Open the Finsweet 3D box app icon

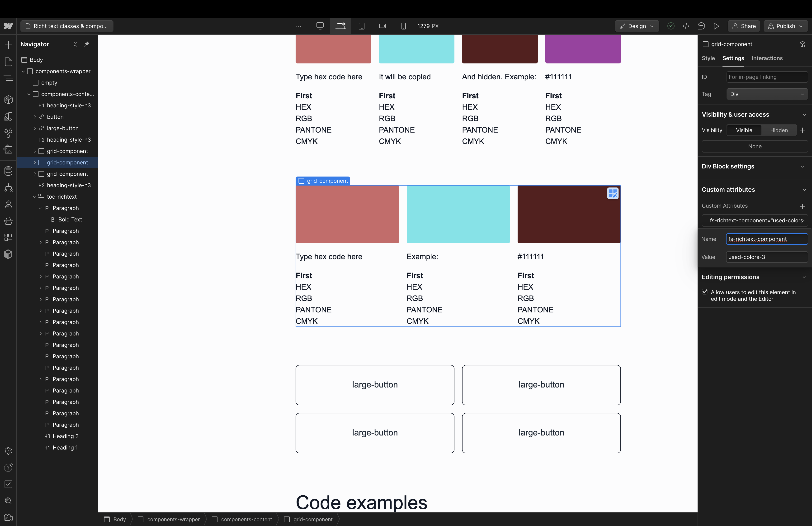8,254
